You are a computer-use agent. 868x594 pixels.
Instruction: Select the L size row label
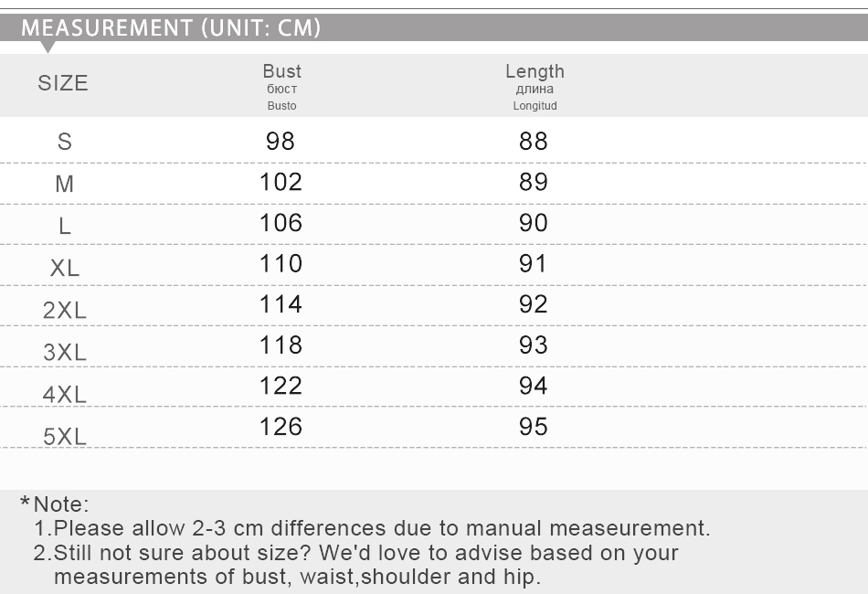pos(65,226)
